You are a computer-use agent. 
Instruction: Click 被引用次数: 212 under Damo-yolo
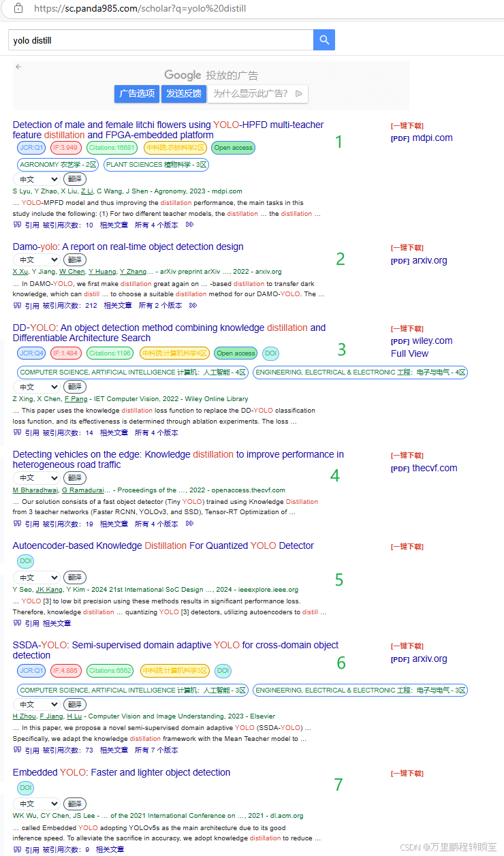(69, 306)
